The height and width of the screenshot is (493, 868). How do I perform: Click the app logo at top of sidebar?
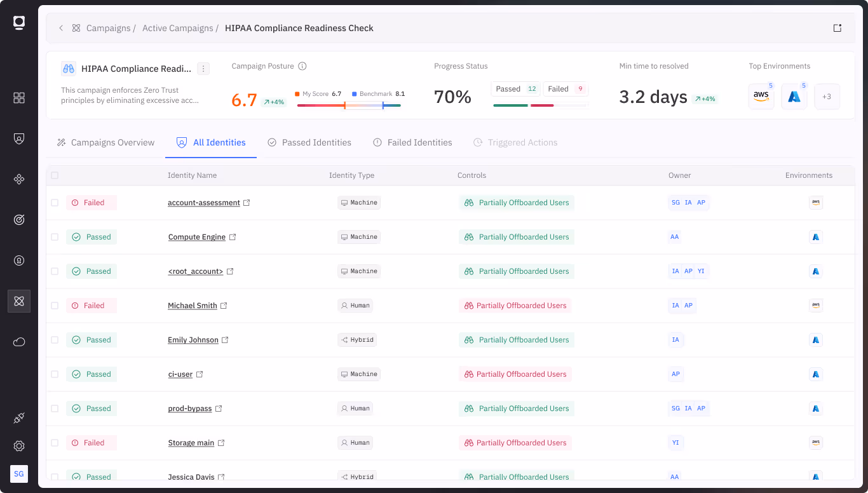tap(19, 23)
